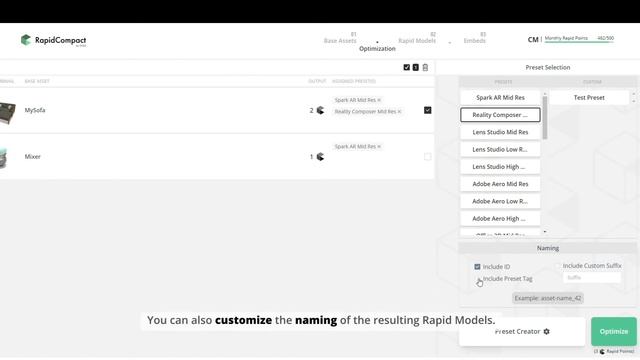Click the Monthly Rapid Points progress bar
The image size is (640, 360).
coord(579,42)
